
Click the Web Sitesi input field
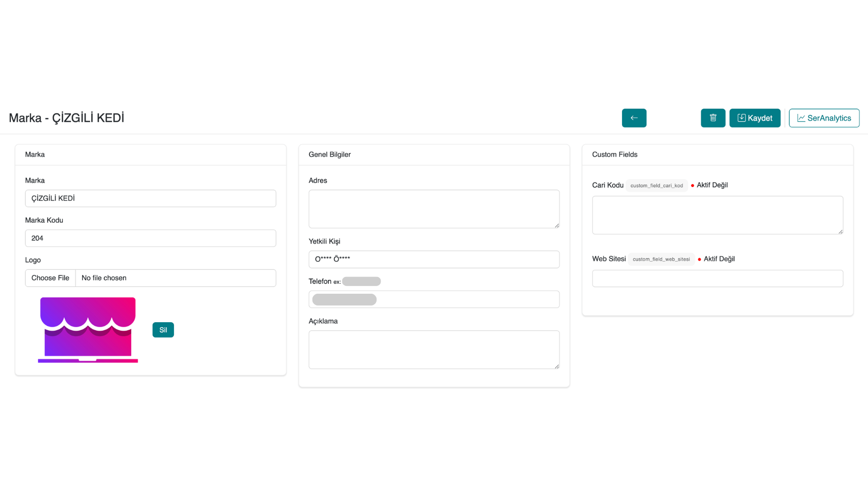[x=717, y=278]
